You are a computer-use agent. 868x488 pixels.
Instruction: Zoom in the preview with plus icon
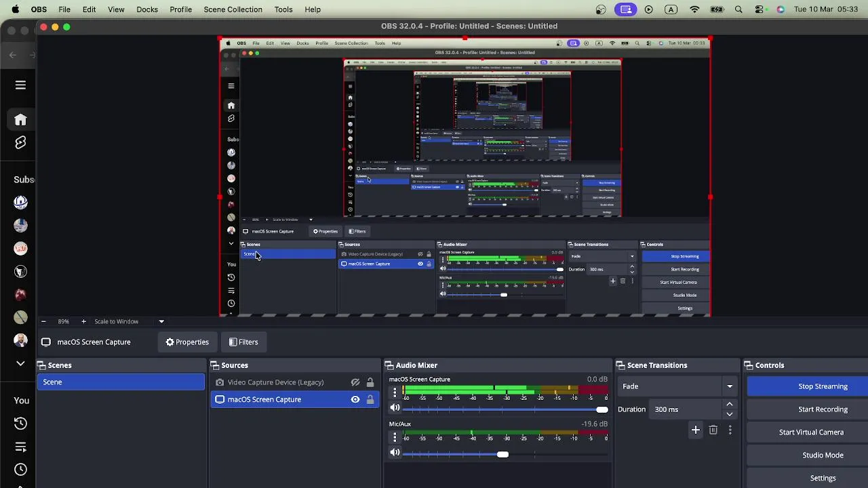pos(83,321)
